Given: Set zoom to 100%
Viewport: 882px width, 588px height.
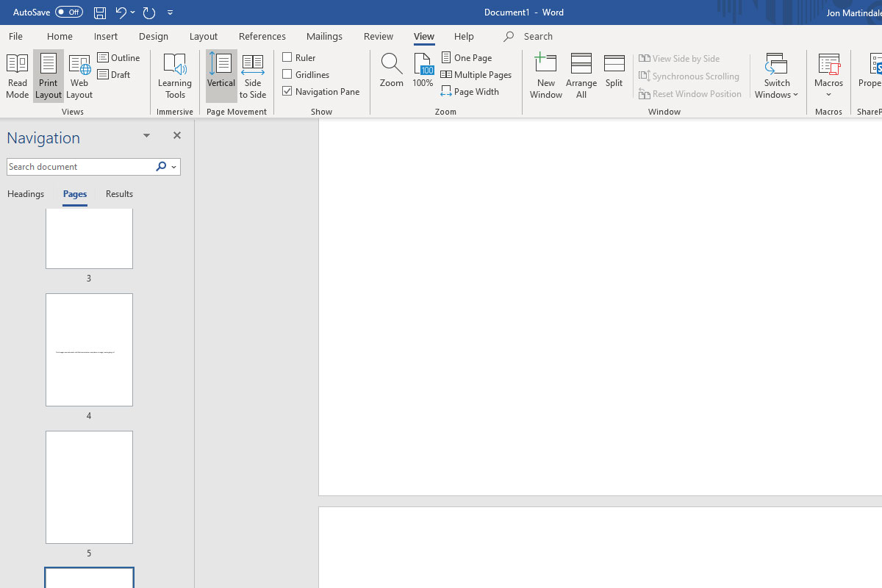Looking at the screenshot, I should [x=423, y=71].
